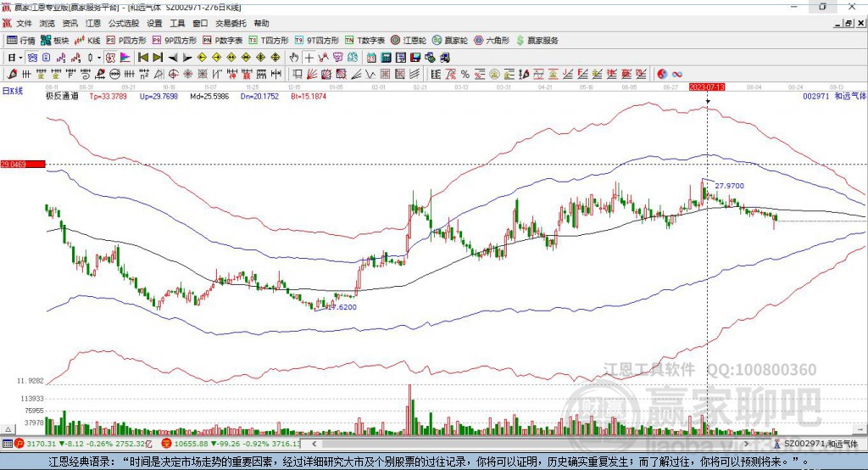Click the 002971 和远气体 stock title
The height and width of the screenshot is (470, 868).
click(x=834, y=96)
